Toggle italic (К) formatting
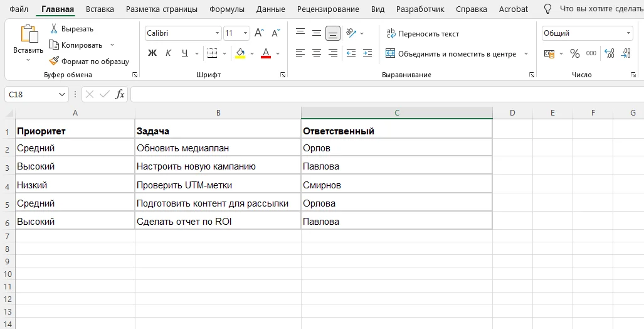This screenshot has height=329, width=644. pos(168,53)
